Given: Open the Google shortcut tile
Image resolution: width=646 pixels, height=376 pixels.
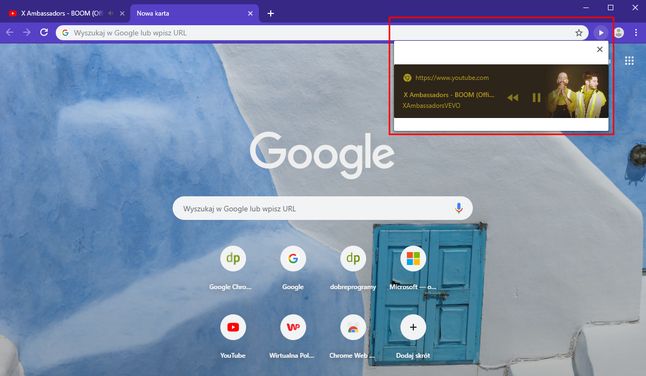Looking at the screenshot, I should tap(293, 268).
